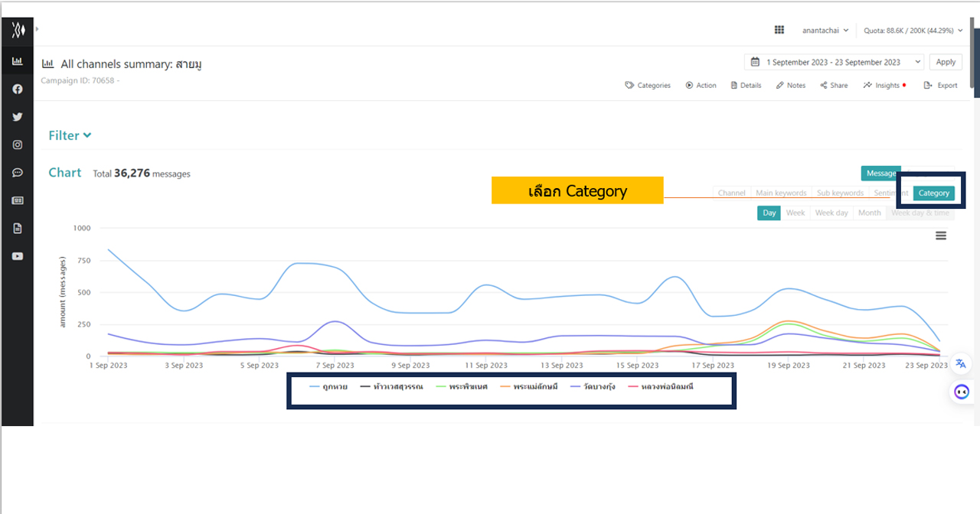980x514 pixels.
Task: Click the 'All channels summary' title text
Action: tap(131, 64)
